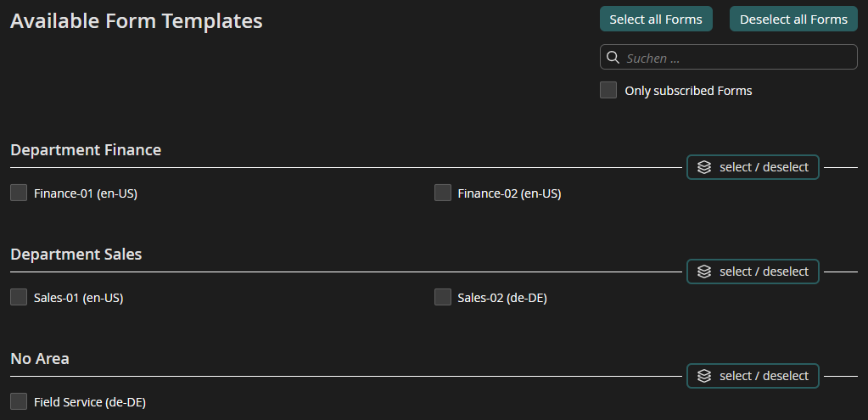The image size is (868, 420).
Task: Click the No Area section heading
Action: pyautogui.click(x=40, y=359)
